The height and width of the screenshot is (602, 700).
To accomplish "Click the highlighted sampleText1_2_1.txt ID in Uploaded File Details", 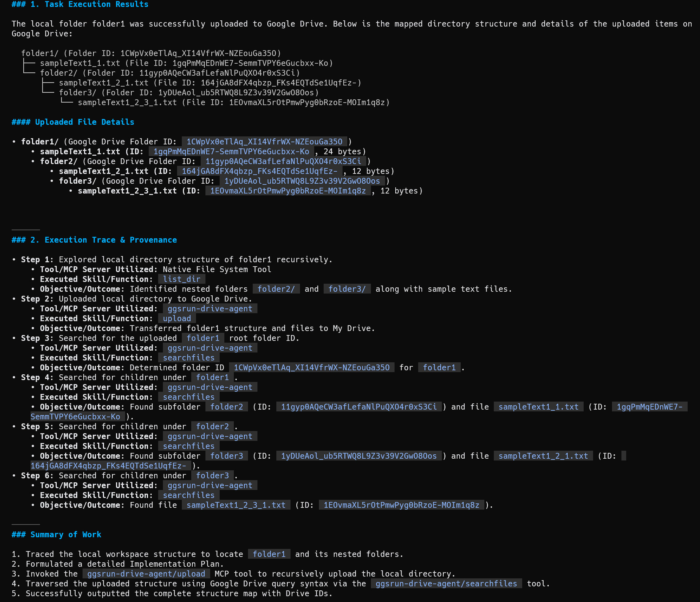I will pyautogui.click(x=260, y=171).
